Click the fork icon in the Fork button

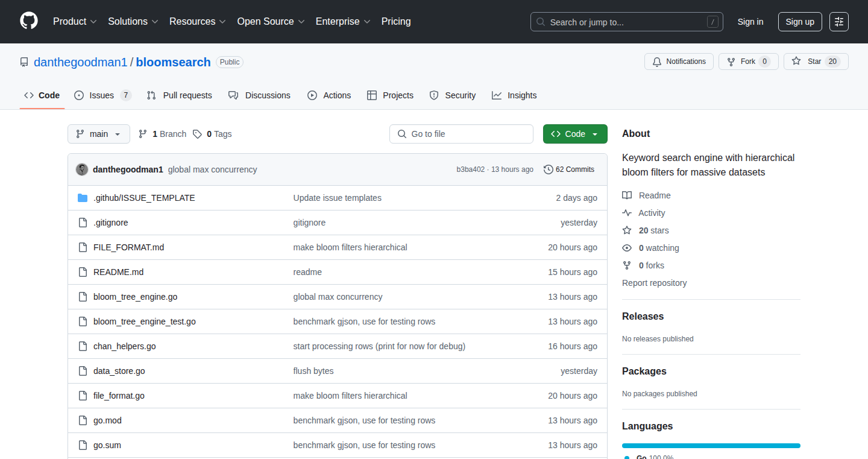pyautogui.click(x=731, y=62)
